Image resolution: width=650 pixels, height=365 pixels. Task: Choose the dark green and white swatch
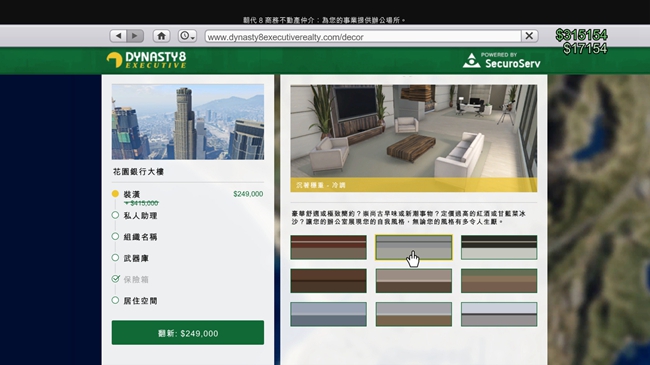(499, 247)
